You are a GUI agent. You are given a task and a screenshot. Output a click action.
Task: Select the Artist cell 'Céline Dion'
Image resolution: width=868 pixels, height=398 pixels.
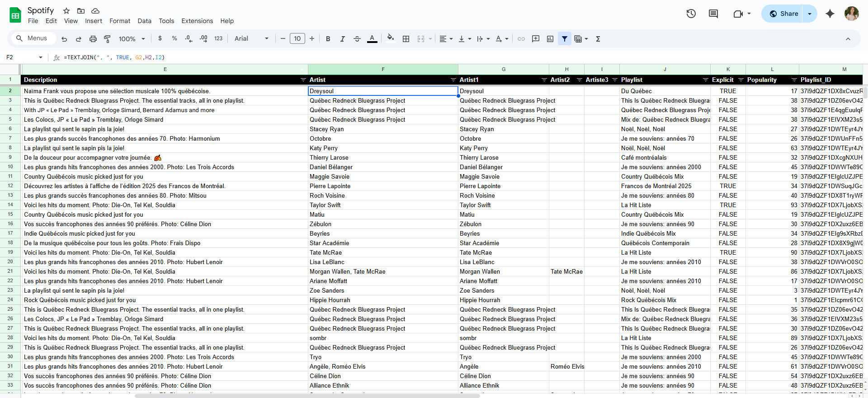pyautogui.click(x=383, y=376)
